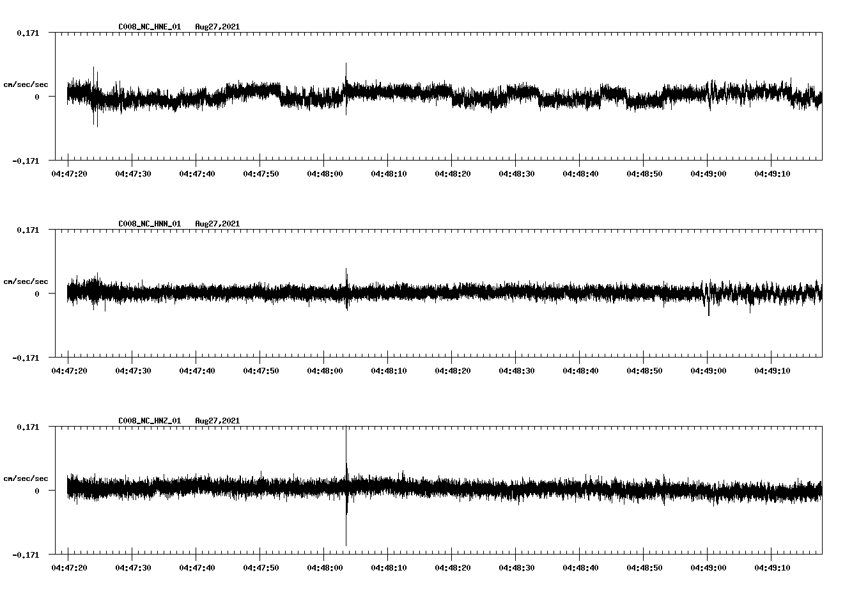Click 04:47:30 tick label under HNZ plot
The height and width of the screenshot is (591, 868).
coord(134,568)
